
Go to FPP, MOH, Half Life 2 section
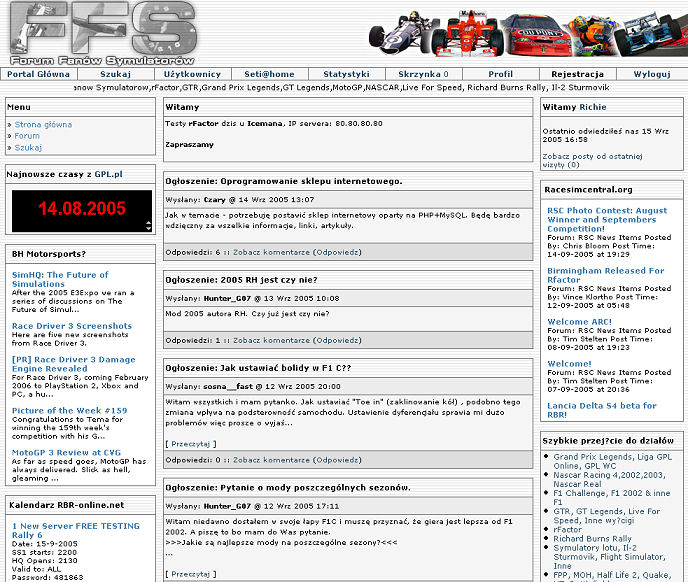pos(612,575)
